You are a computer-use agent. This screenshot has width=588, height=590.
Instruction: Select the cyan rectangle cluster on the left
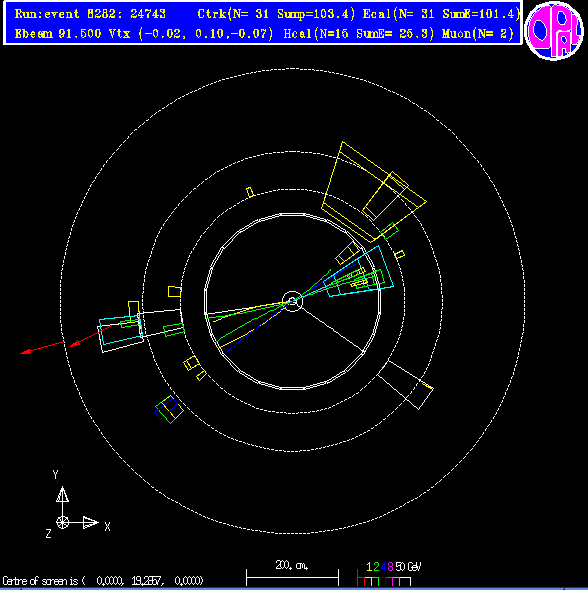[x=120, y=330]
